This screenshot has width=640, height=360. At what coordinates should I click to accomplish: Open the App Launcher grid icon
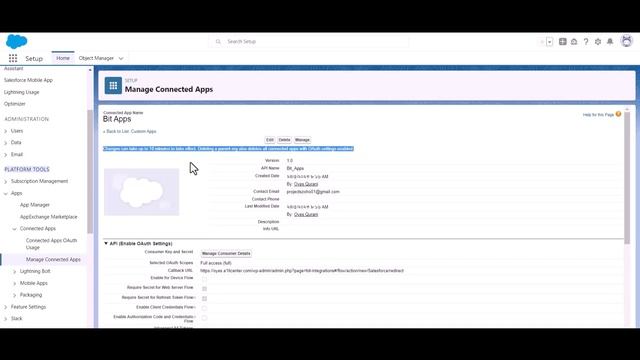tap(13, 58)
